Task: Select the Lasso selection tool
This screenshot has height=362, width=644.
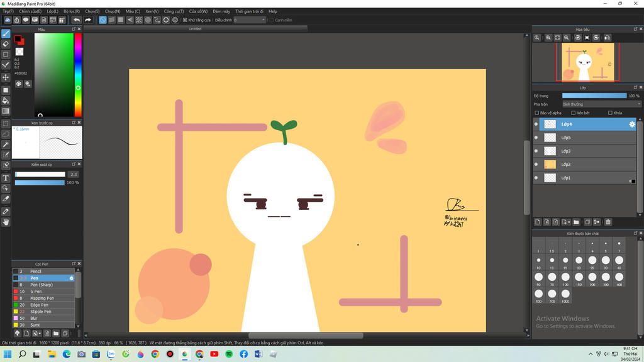Action: tap(6, 134)
